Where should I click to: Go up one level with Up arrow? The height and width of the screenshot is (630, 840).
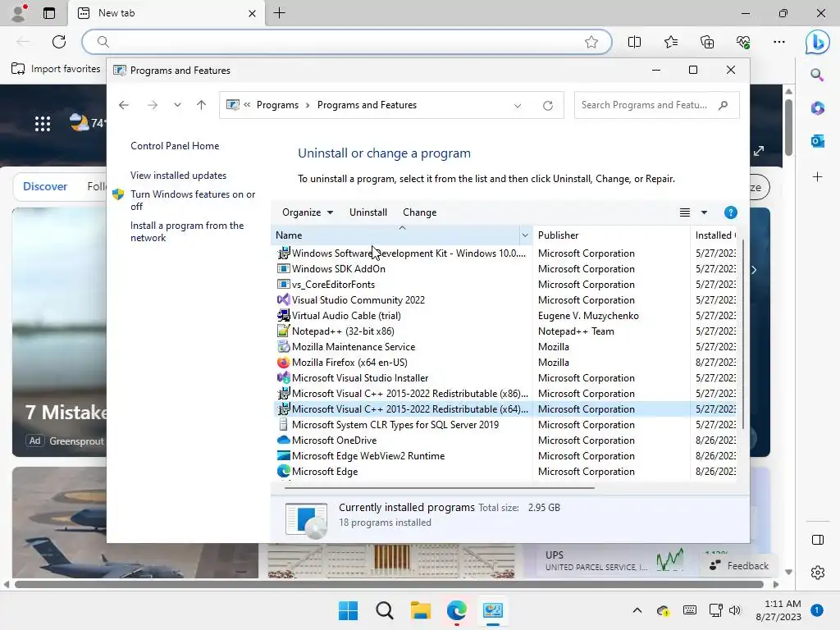point(202,105)
